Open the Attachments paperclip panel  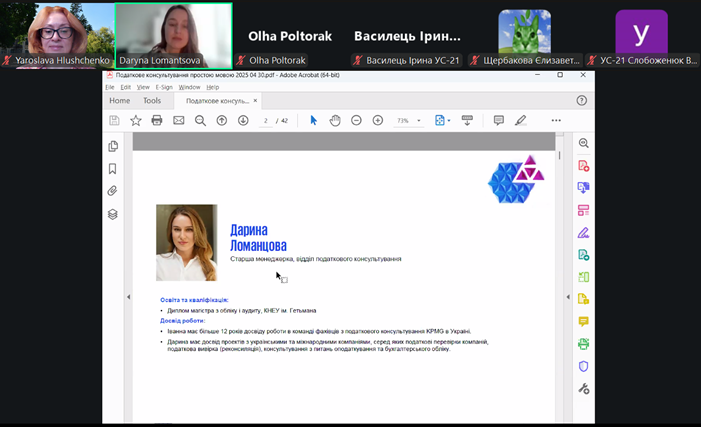click(x=113, y=191)
